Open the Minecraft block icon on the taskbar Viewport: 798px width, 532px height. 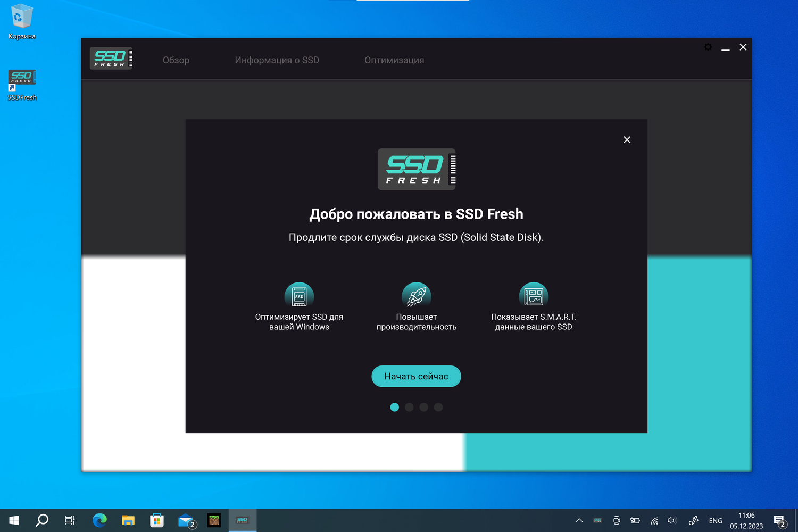coord(214,520)
